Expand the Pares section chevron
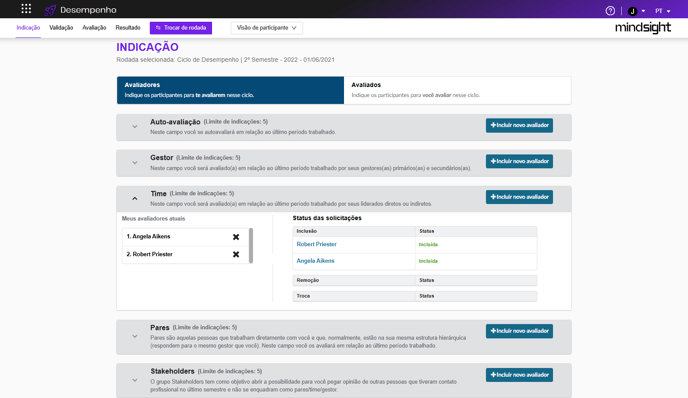The width and height of the screenshot is (688, 398). click(x=135, y=337)
